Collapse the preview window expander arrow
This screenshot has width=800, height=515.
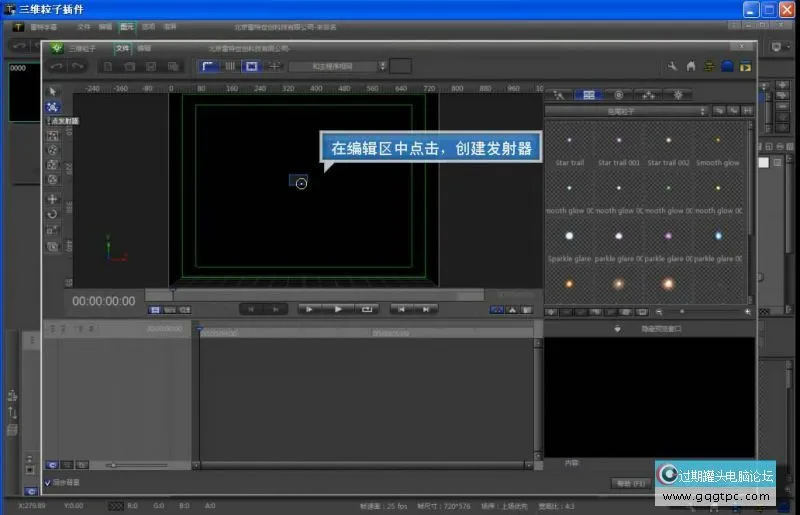click(x=616, y=328)
